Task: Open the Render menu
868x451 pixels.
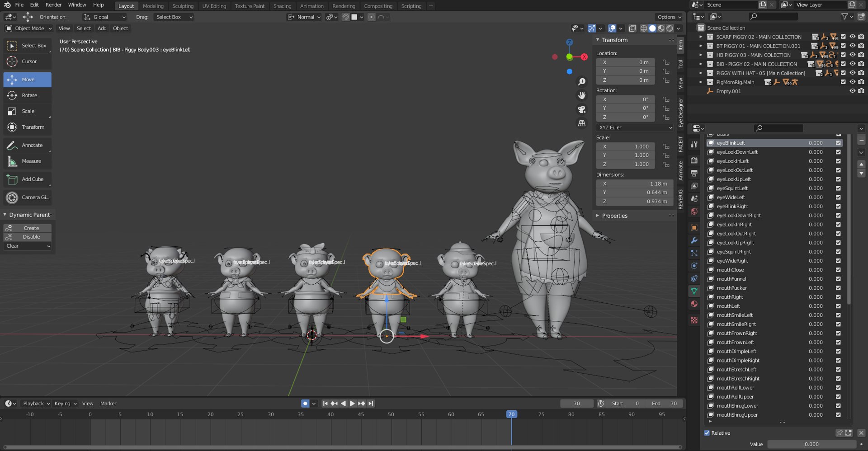Action: [53, 5]
